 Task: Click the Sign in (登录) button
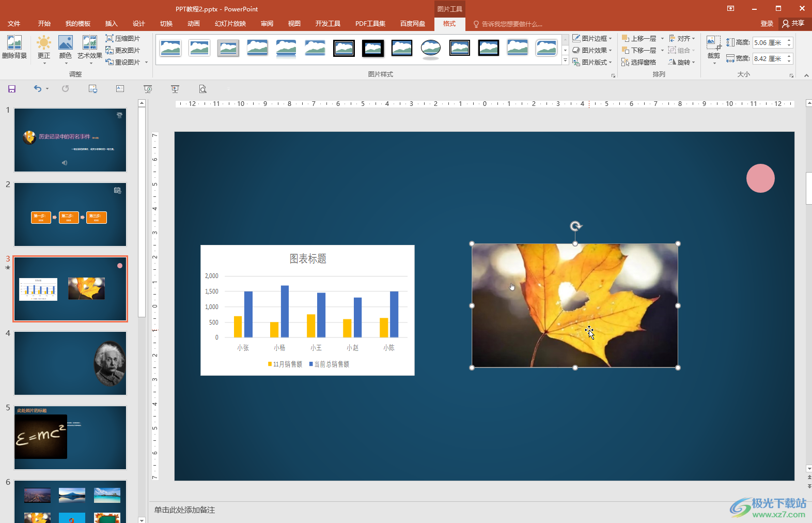click(x=767, y=24)
